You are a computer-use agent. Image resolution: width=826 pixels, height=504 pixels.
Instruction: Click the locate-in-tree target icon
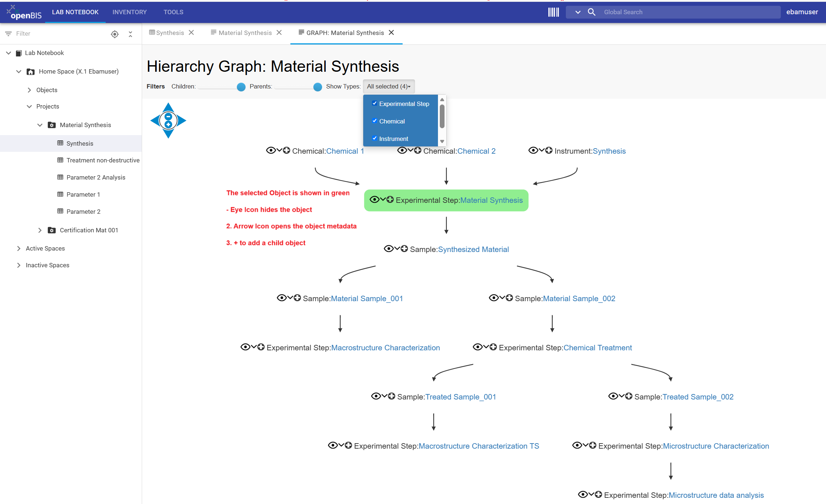click(115, 34)
